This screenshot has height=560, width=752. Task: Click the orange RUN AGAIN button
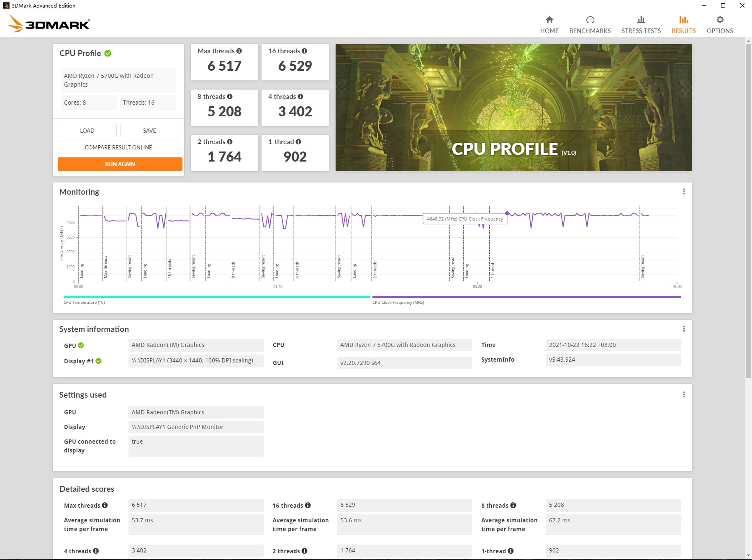(x=120, y=164)
